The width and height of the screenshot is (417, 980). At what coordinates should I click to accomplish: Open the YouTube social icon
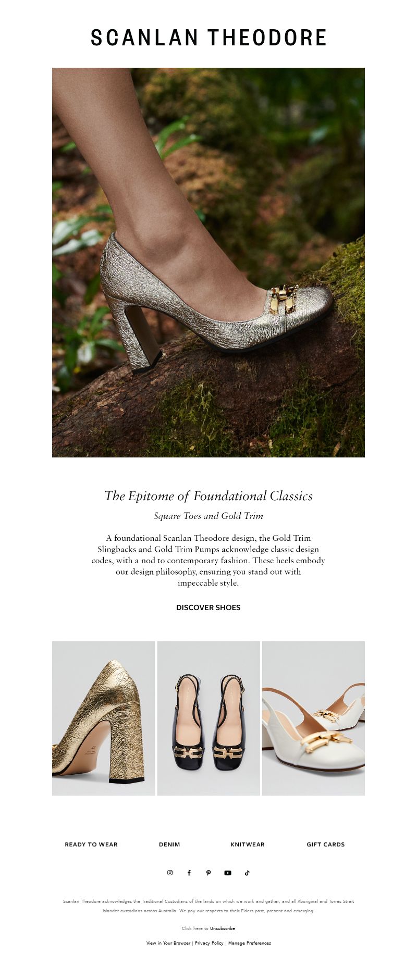point(228,873)
